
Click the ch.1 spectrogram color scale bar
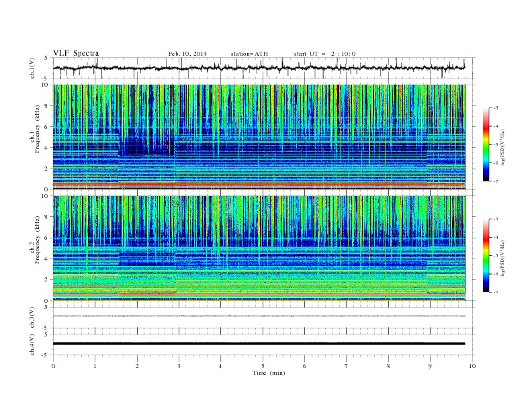click(x=486, y=144)
